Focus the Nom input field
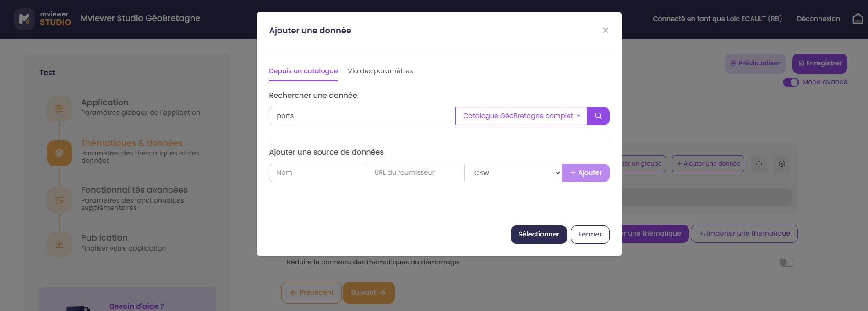Screen dimensions: 868x311 pyautogui.click(x=318, y=173)
